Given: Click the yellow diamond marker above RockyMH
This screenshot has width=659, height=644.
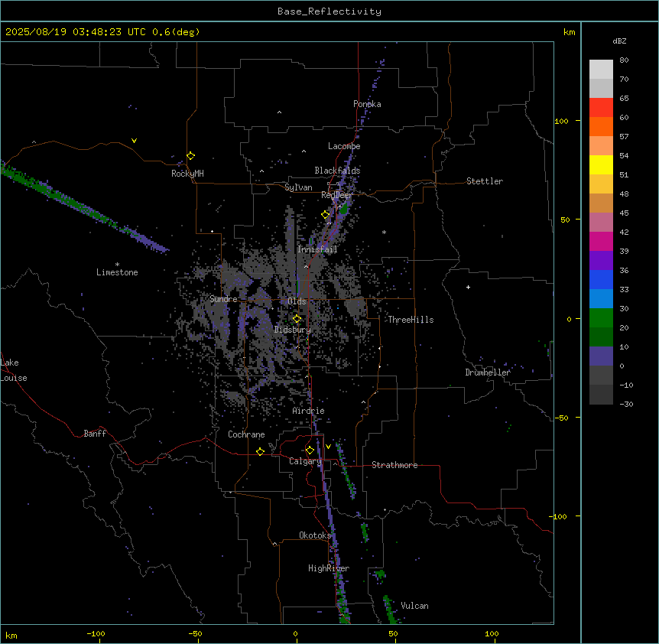Looking at the screenshot, I should click(191, 156).
